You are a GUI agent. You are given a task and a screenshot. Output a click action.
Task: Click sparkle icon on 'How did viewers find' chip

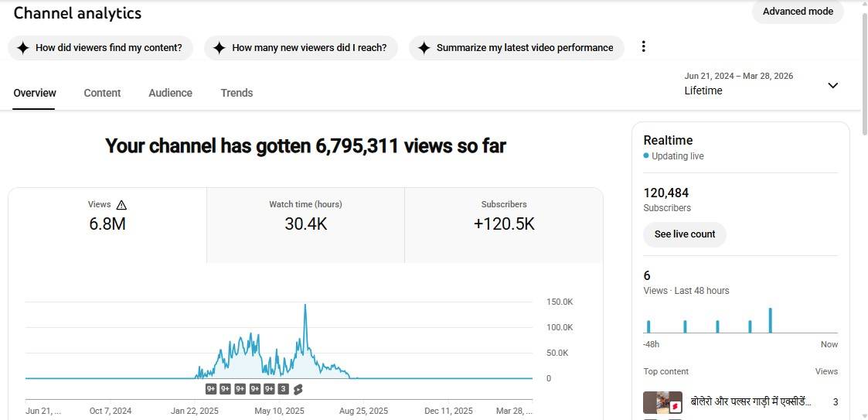point(23,48)
